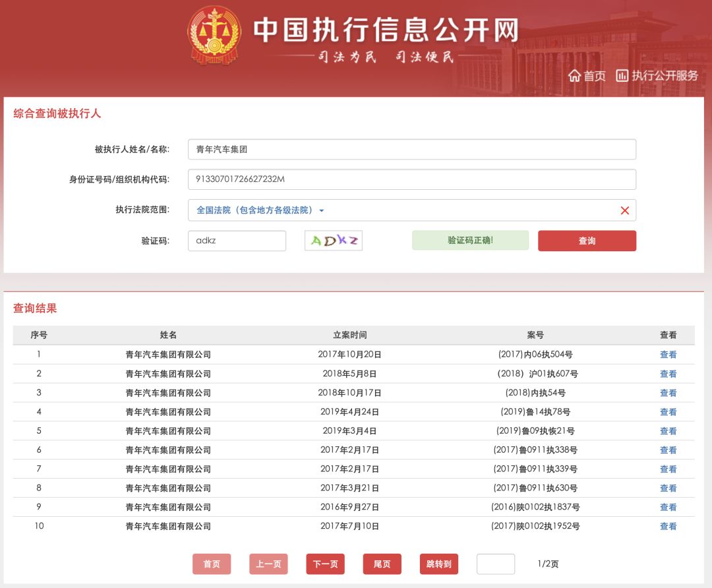Screen dimensions: 712x588
Task: Select date cell 2019年3月4日
Action: (x=349, y=431)
